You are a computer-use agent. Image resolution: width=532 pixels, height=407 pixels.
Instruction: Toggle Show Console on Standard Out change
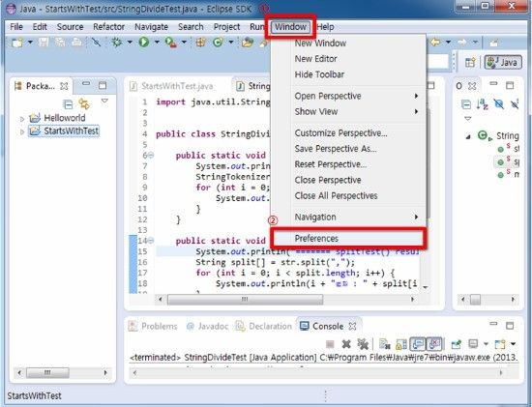(x=418, y=344)
